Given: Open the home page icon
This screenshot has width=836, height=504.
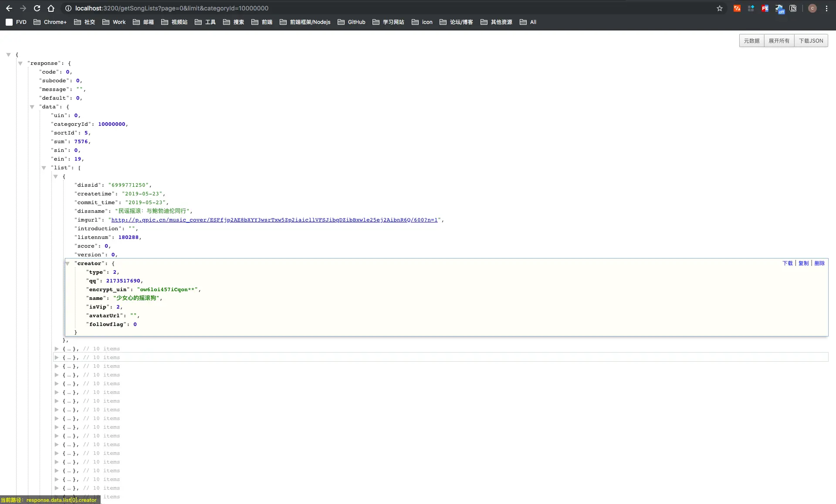Looking at the screenshot, I should click(x=51, y=8).
